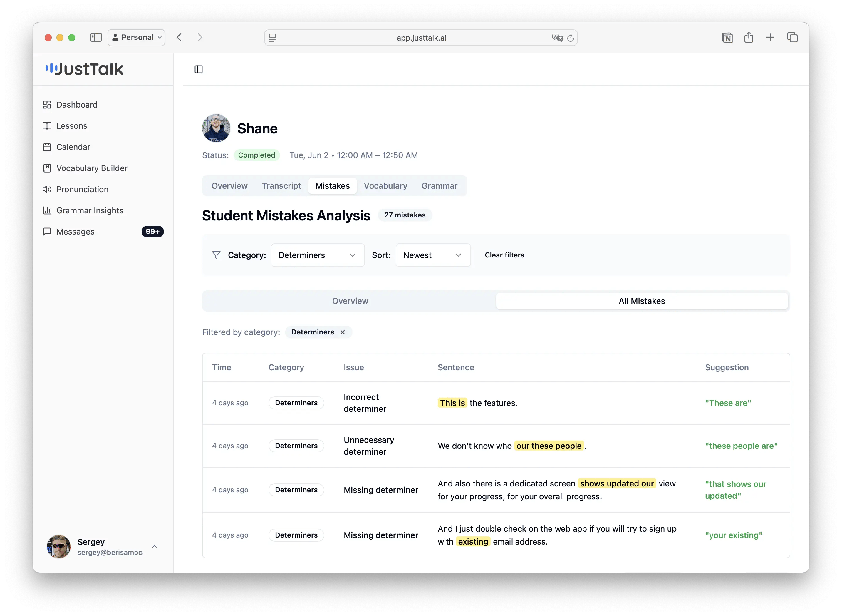Click the 27 mistakes badge
This screenshot has height=616, width=842.
click(405, 215)
